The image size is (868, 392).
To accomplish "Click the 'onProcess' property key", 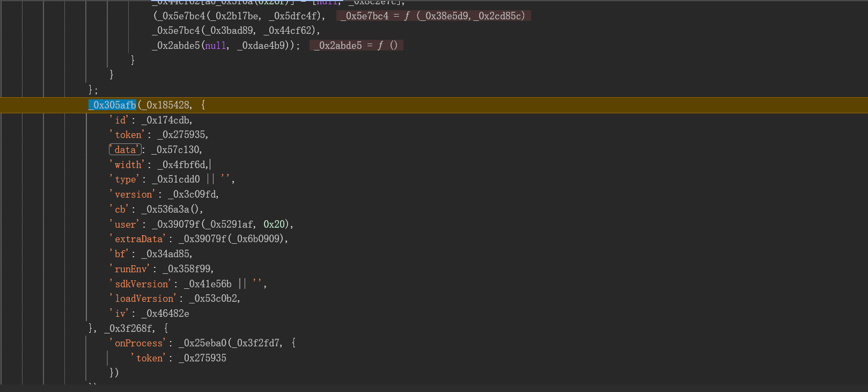I will click(x=138, y=343).
